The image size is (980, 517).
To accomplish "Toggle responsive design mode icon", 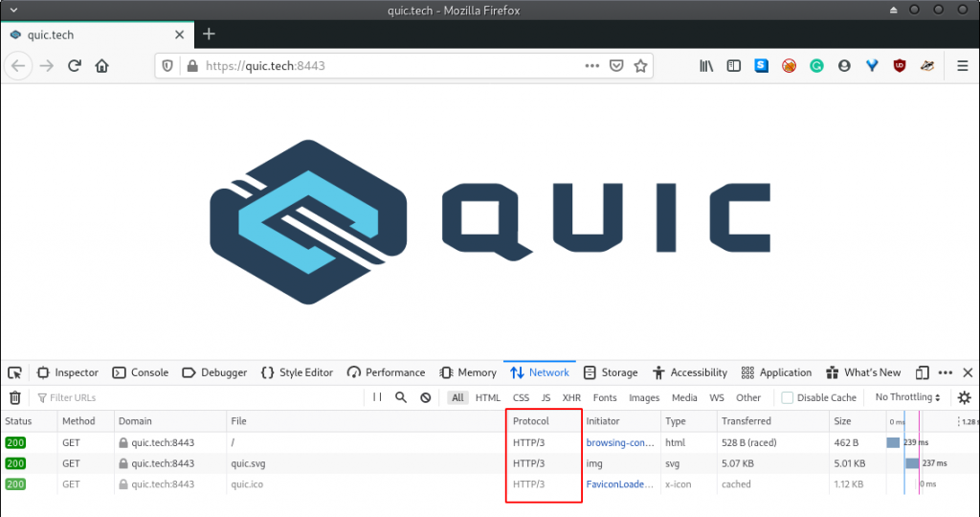I will [922, 372].
